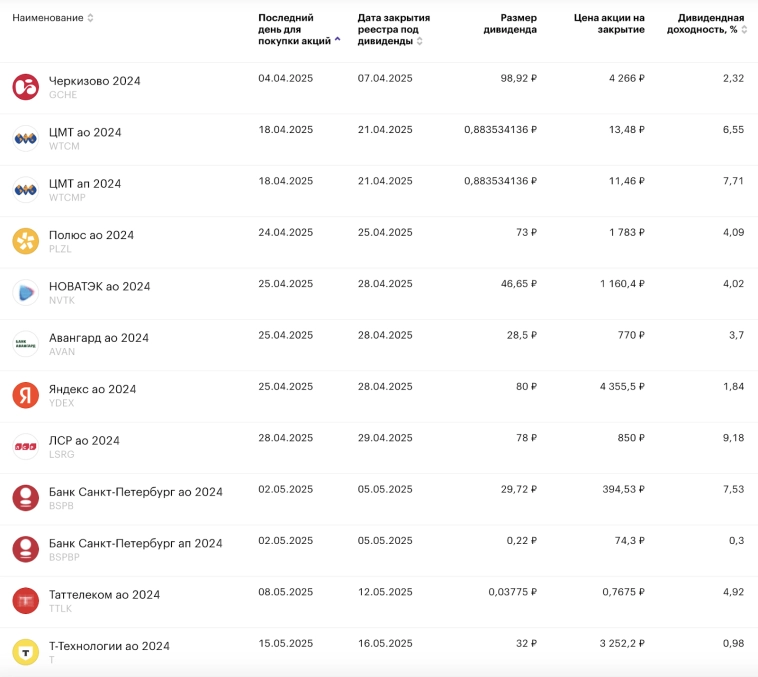Viewport: 758px width, 677px height.
Task: Click the ЦМТ ао 2024 logo
Action: tap(25, 138)
